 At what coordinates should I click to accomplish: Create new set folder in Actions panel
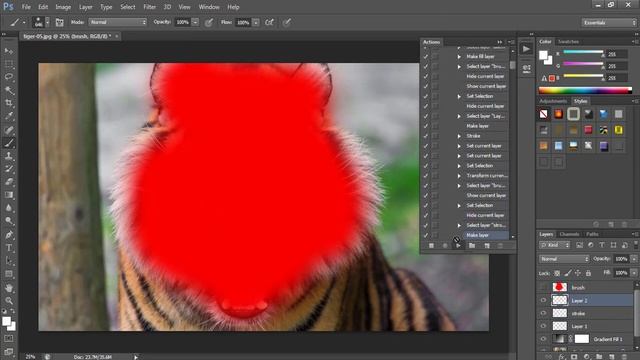[472, 246]
